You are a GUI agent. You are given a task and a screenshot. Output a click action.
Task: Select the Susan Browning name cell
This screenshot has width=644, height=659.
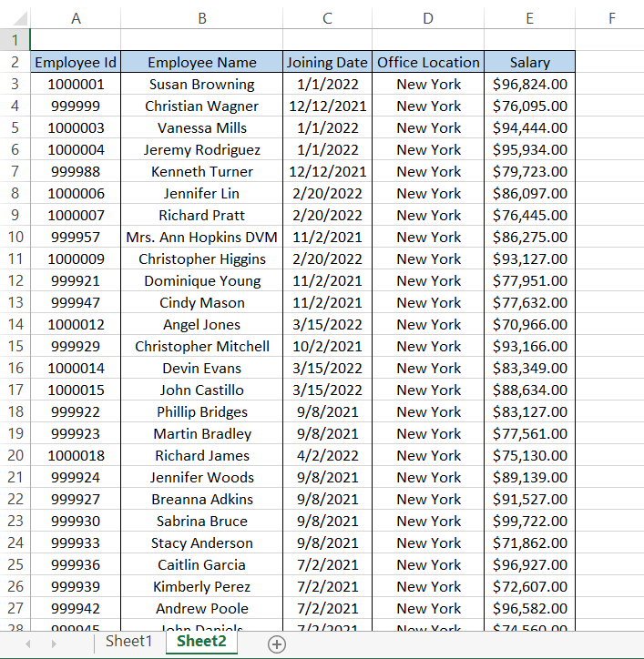[x=201, y=85]
